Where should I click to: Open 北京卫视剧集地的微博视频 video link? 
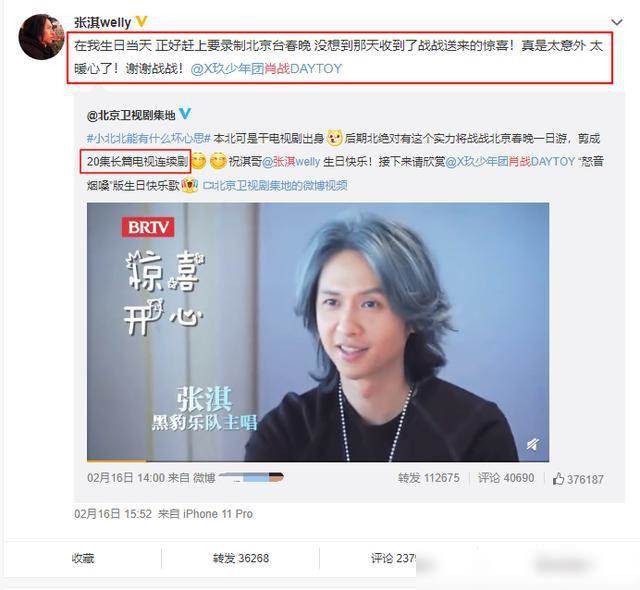[275, 186]
